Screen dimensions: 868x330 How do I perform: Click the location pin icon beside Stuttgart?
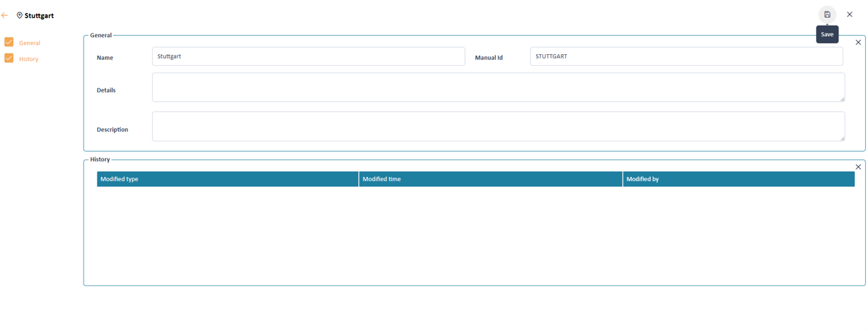(x=20, y=15)
